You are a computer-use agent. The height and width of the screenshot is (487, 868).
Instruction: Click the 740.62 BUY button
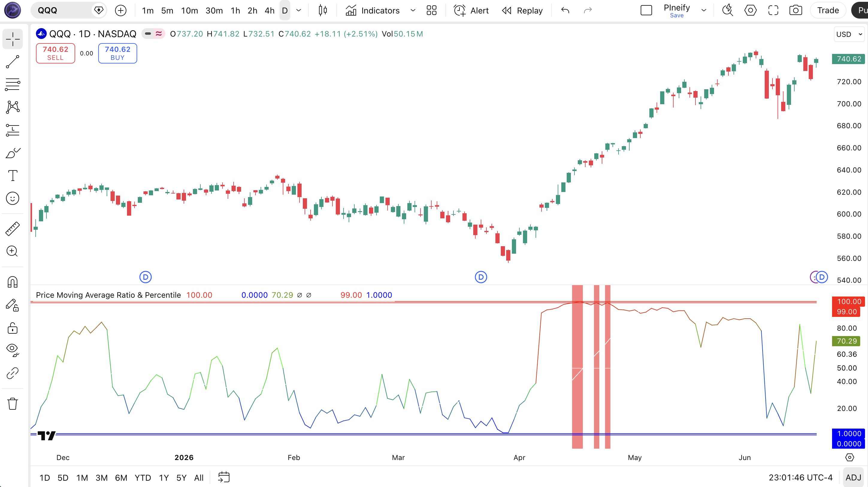(117, 53)
